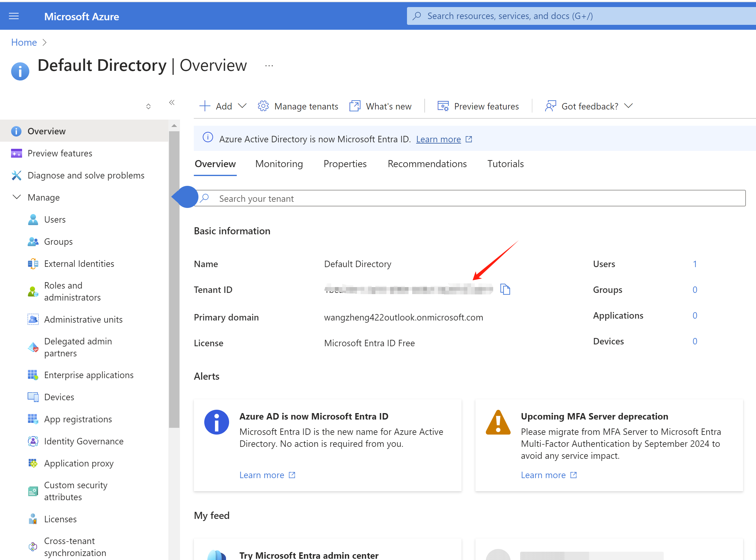
Task: Collapse the sidebar with double chevron
Action: pos(172,102)
